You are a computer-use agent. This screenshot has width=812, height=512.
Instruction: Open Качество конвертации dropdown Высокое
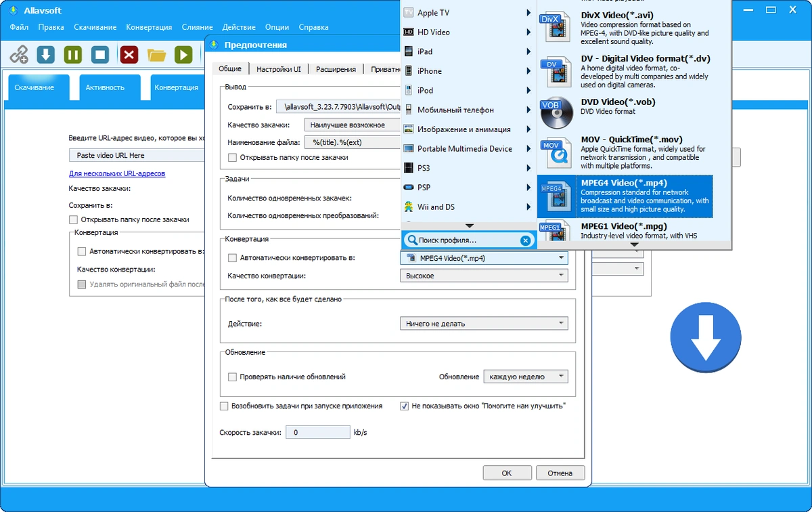tap(484, 276)
